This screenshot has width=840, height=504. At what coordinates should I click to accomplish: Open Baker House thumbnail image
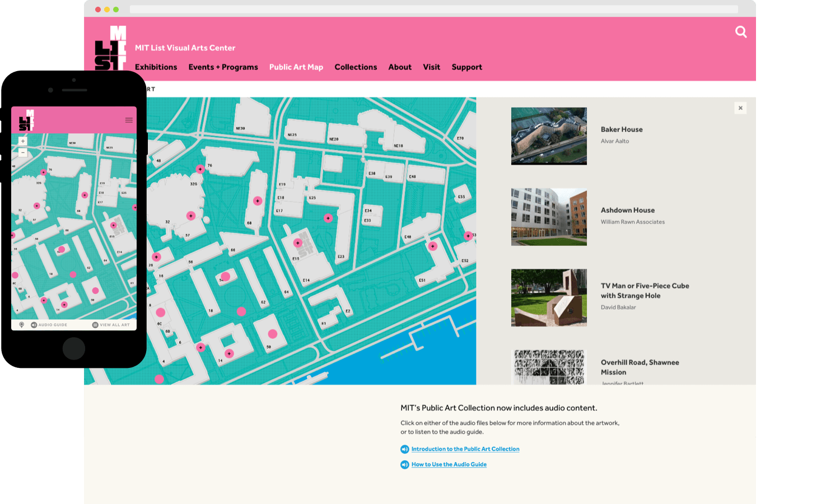point(549,136)
